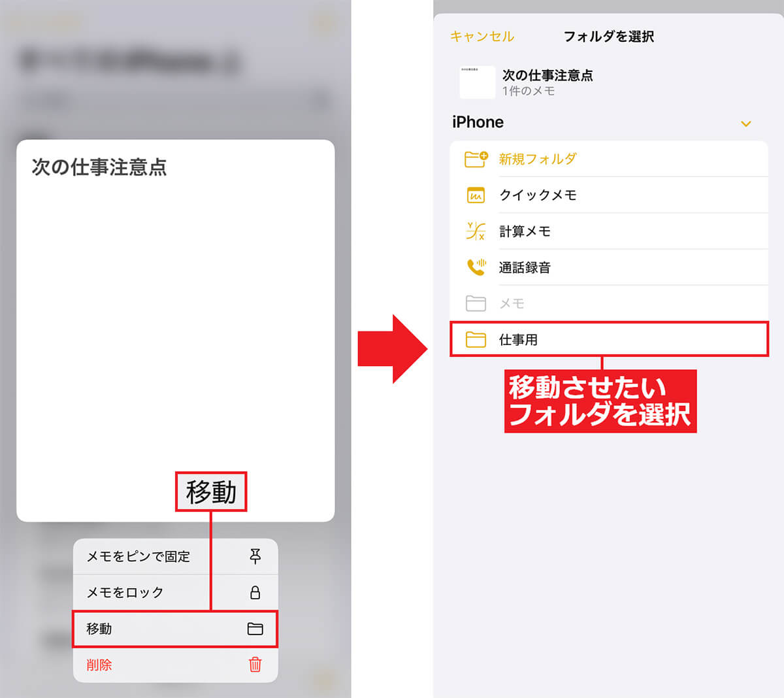Select メモをピンで固定 in the context menu
Image resolution: width=784 pixels, height=698 pixels.
coord(175,556)
